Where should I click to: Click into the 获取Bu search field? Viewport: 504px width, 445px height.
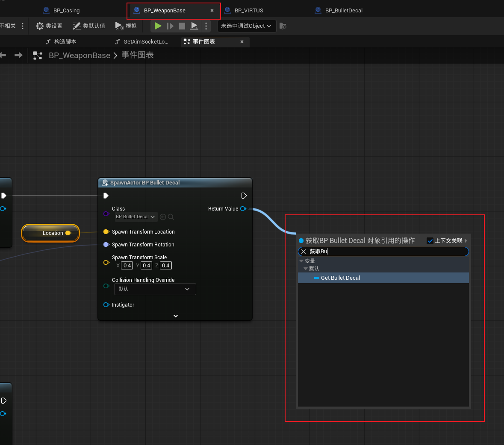(x=383, y=252)
